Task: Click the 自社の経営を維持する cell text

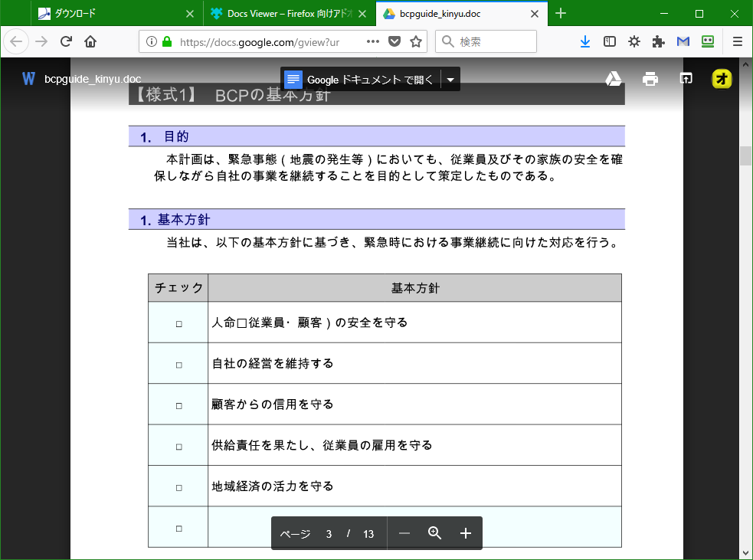Action: click(x=273, y=364)
